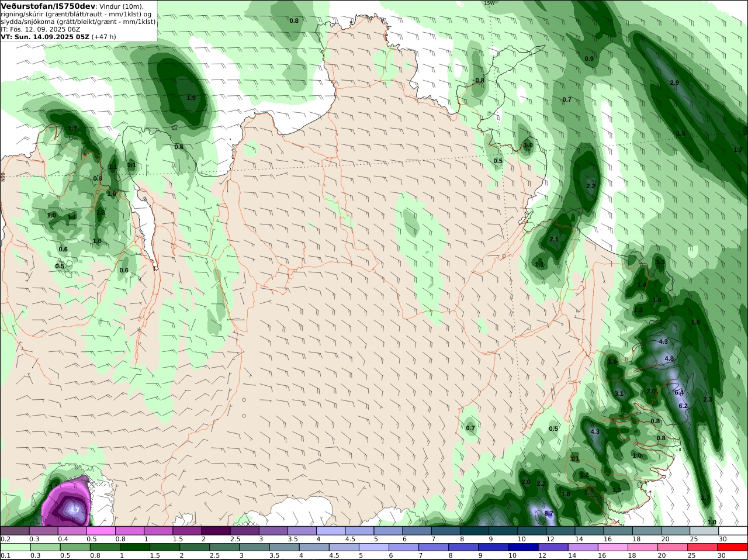748x560 pixels.
Task: Click the bright pink snow swatch between 0.5 and 0.8
Action: pos(102,530)
